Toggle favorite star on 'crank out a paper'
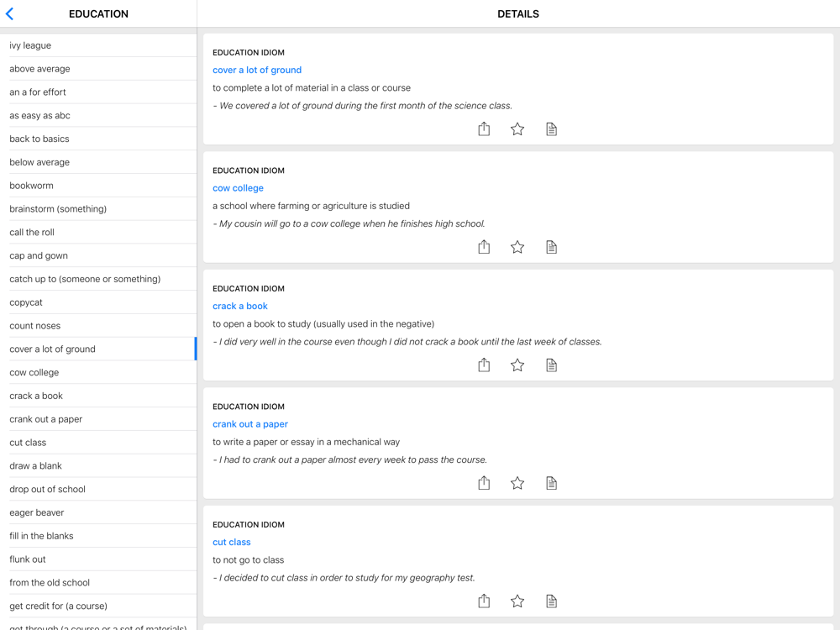 [517, 483]
